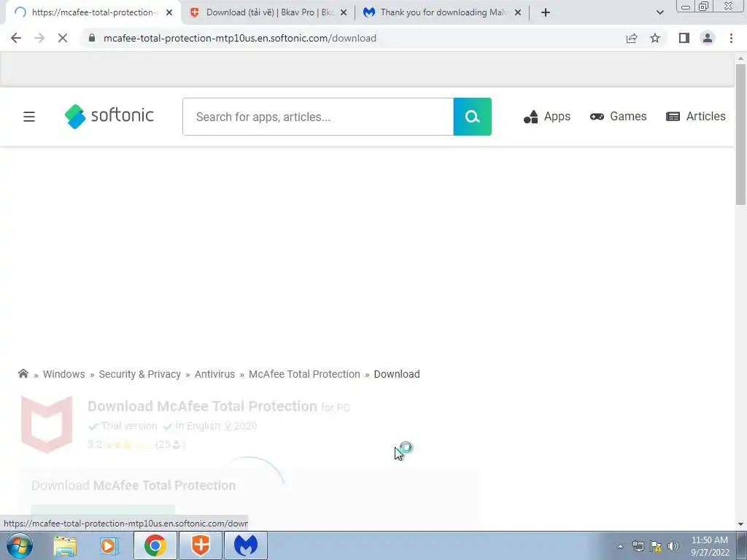The image size is (747, 560).
Task: Open the Bkav shield taskbar icon
Action: (x=201, y=545)
